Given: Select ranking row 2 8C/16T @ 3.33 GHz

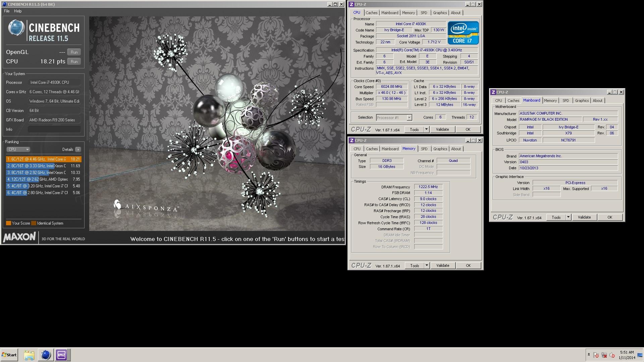Looking at the screenshot, I should pyautogui.click(x=44, y=166).
